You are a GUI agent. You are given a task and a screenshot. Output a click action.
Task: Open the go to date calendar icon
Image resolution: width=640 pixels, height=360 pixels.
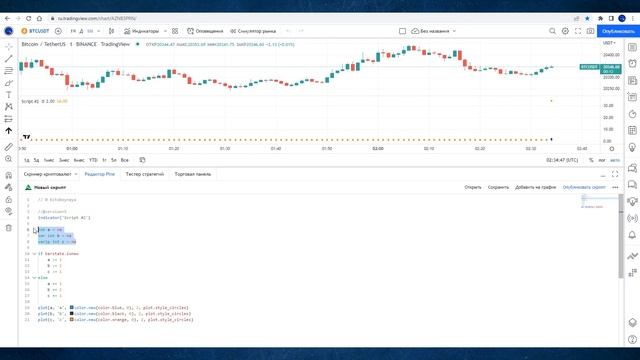point(142,160)
